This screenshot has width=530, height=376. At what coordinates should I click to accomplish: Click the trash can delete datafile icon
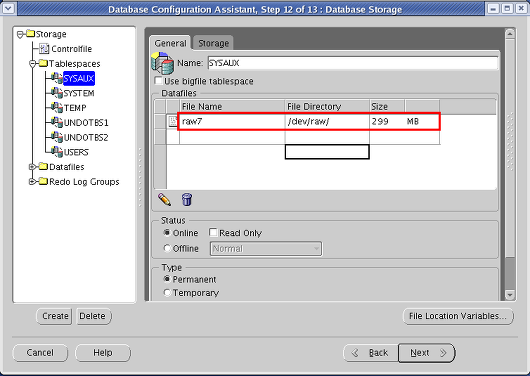click(x=187, y=199)
